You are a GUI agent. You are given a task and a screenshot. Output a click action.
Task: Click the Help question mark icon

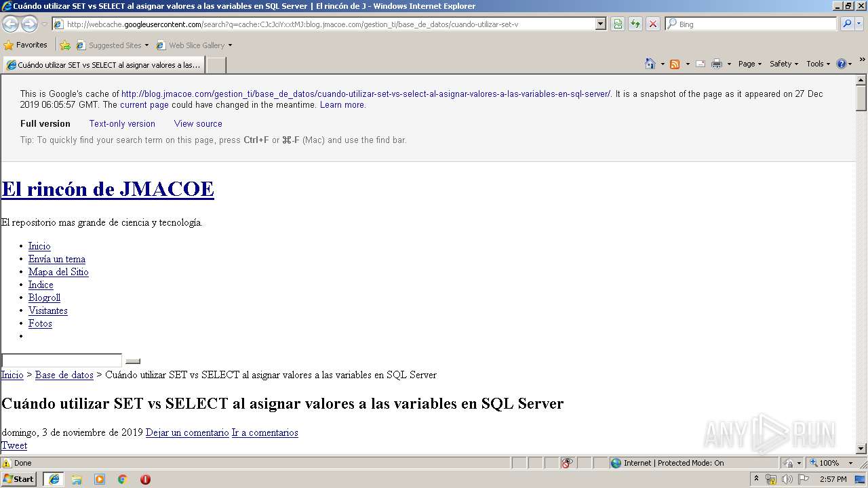coord(842,64)
